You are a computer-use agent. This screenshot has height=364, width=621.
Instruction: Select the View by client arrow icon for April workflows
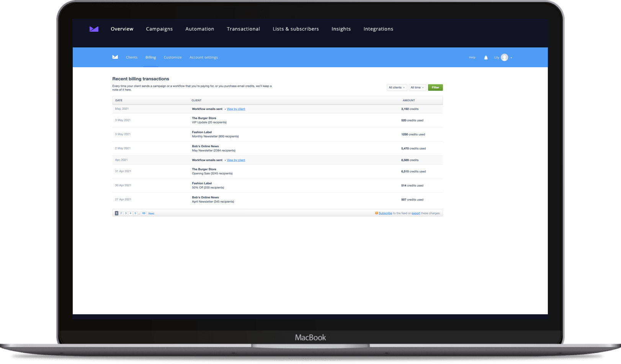(226, 160)
